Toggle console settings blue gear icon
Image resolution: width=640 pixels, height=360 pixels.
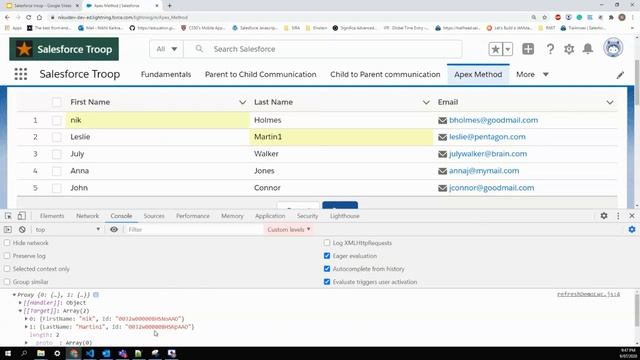(x=632, y=229)
